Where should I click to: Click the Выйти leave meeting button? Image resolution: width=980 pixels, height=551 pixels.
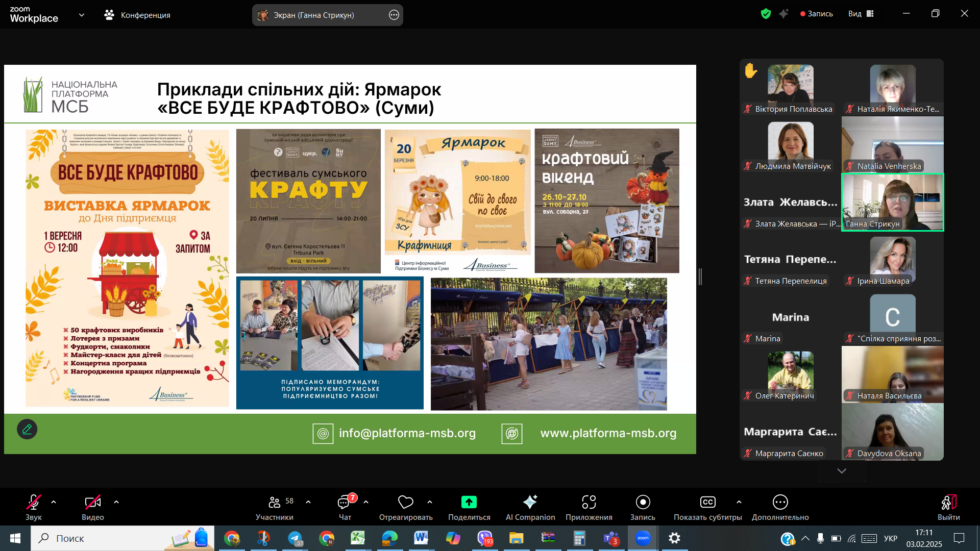pos(948,503)
